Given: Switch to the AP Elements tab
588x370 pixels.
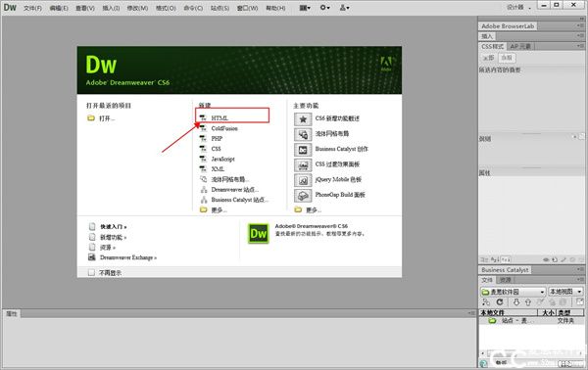Looking at the screenshot, I should [520, 46].
